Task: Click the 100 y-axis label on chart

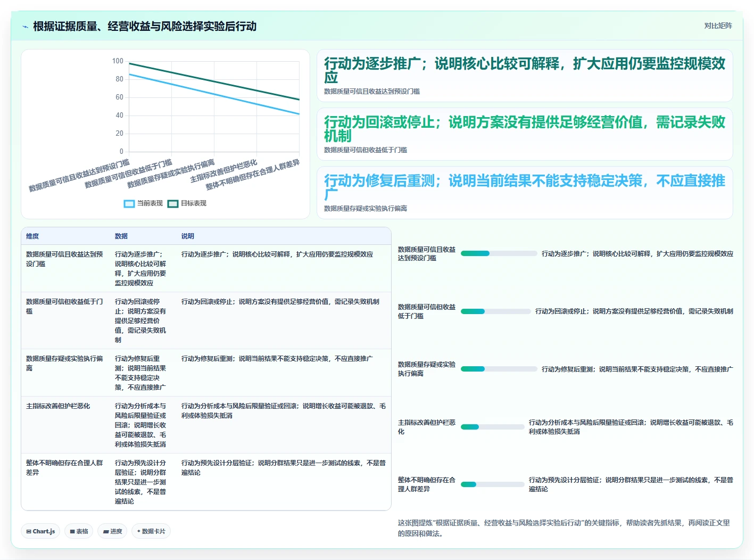Action: pos(118,61)
